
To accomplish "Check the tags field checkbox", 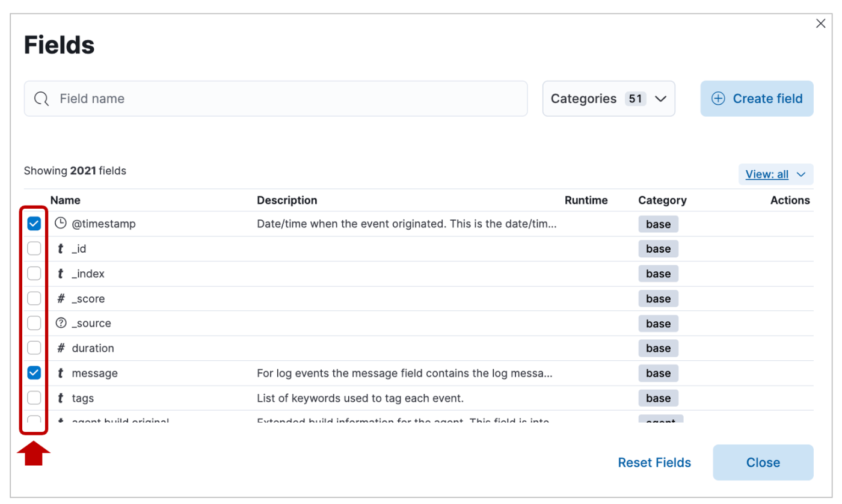I will click(x=34, y=398).
